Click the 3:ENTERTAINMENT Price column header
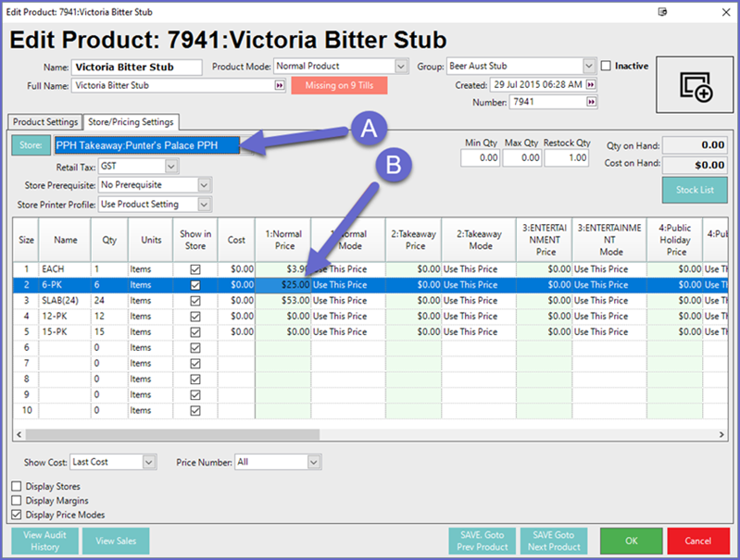 pyautogui.click(x=545, y=240)
